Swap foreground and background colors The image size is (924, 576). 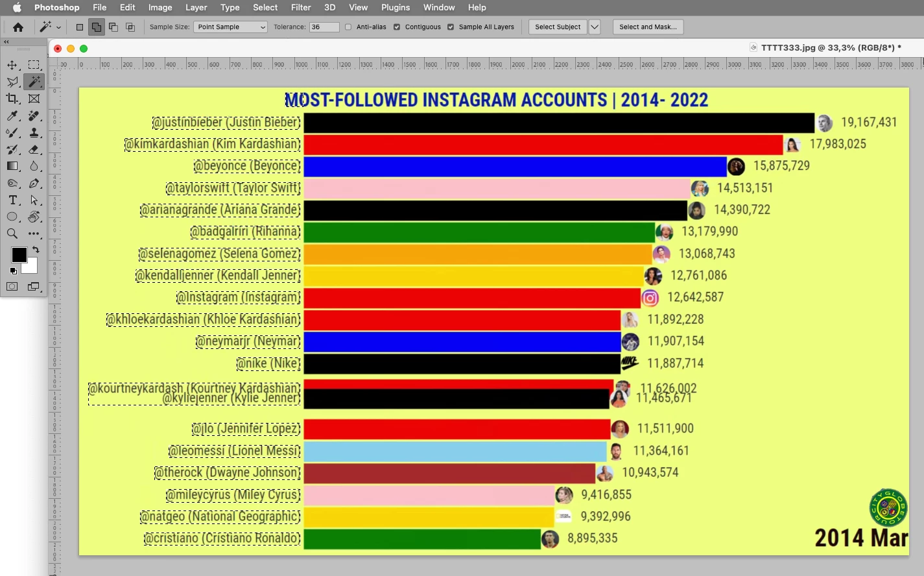(36, 250)
